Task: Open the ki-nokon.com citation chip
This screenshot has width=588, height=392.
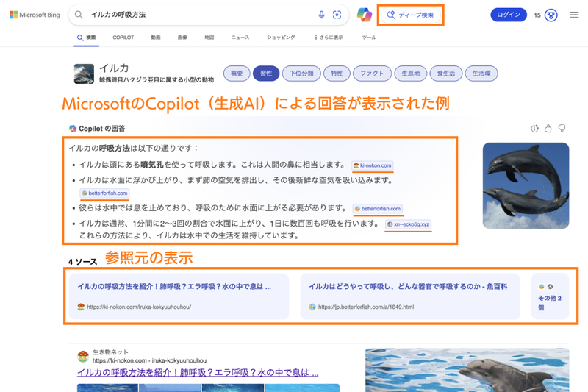Action: [x=373, y=165]
